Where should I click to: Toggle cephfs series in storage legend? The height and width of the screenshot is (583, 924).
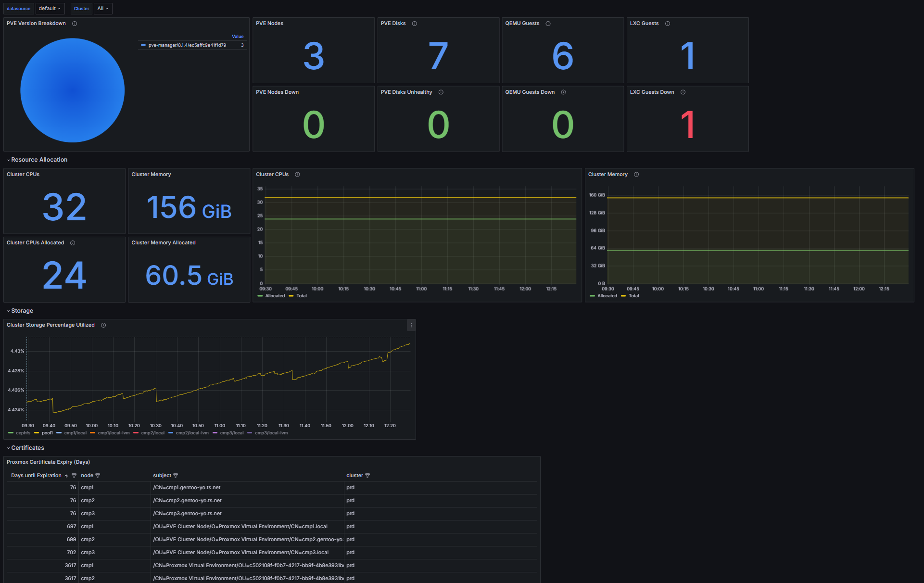[x=23, y=433]
